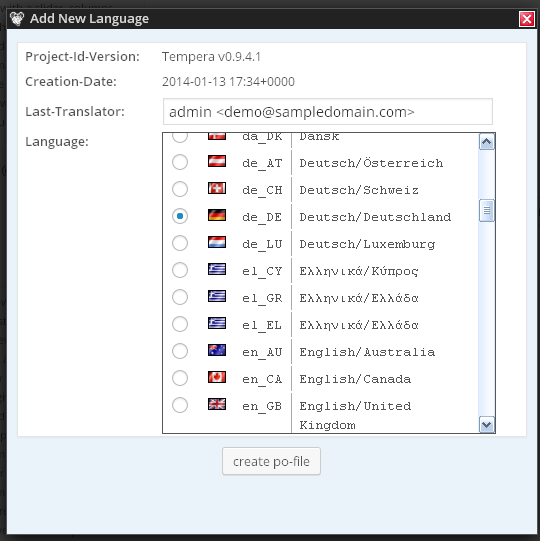Choose the el_GR radio button
The image size is (540, 541).
point(180,297)
